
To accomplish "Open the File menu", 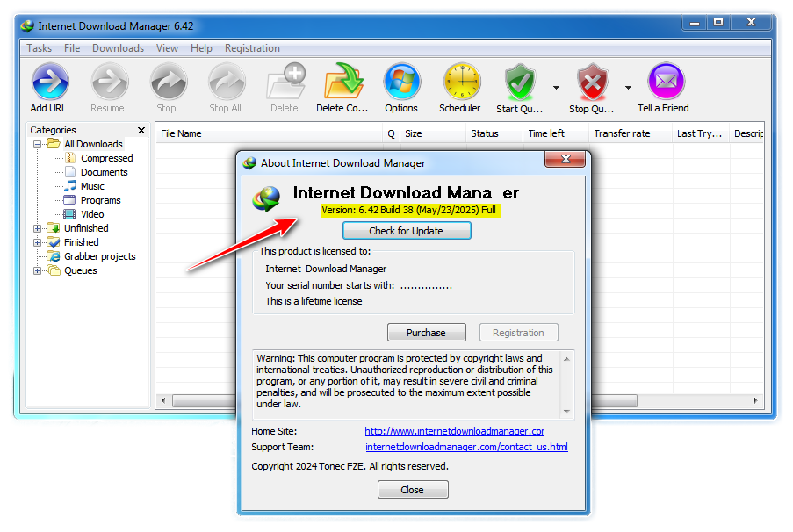I will 72,48.
